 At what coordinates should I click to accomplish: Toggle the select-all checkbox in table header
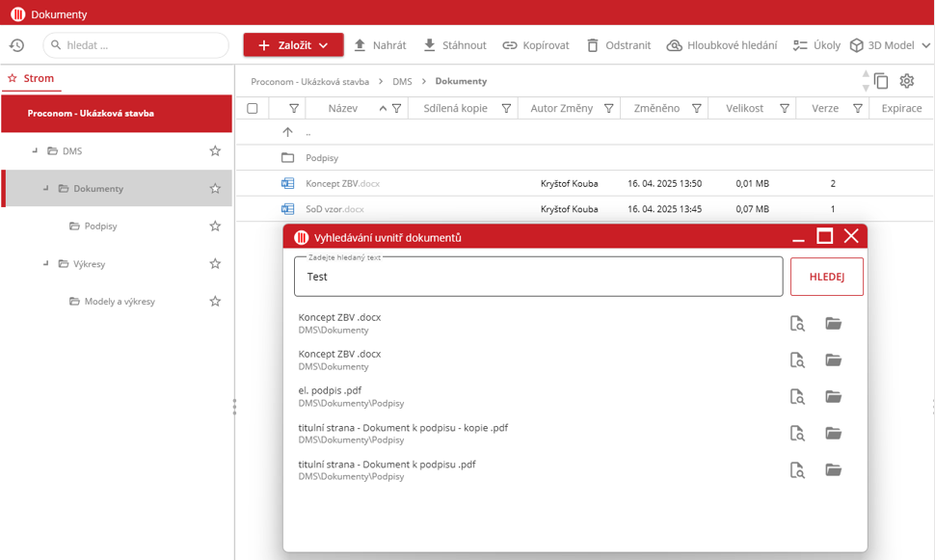(x=253, y=109)
